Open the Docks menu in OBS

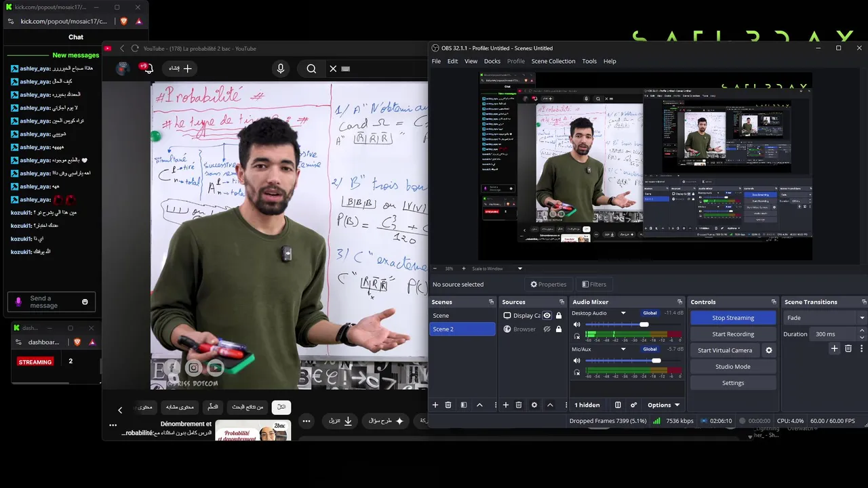492,61
